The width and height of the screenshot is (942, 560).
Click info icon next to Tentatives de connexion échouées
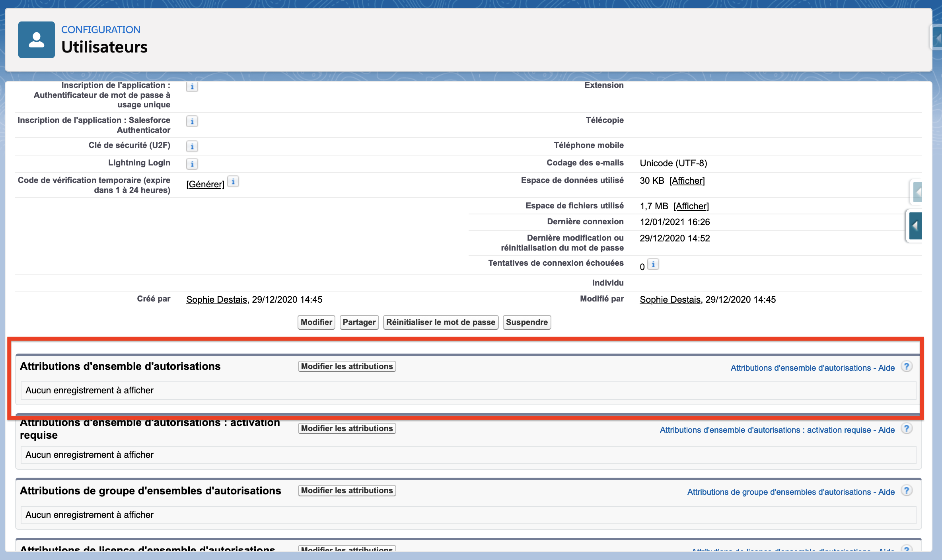[653, 264]
